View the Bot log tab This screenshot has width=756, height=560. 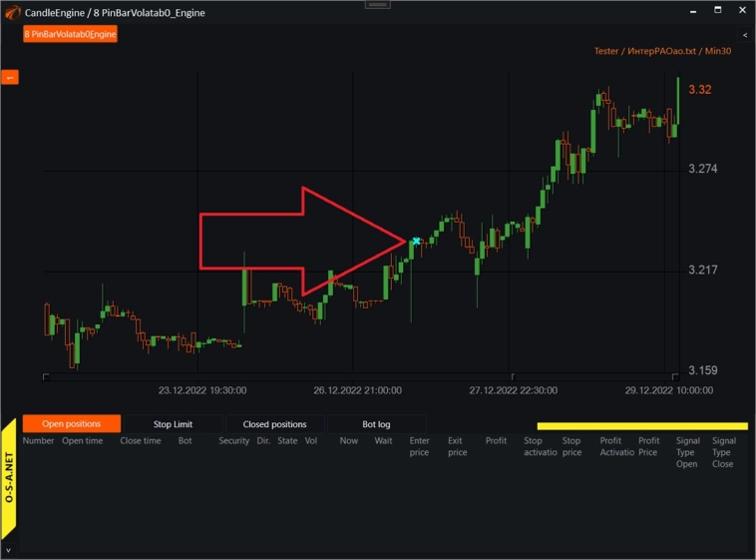[376, 424]
